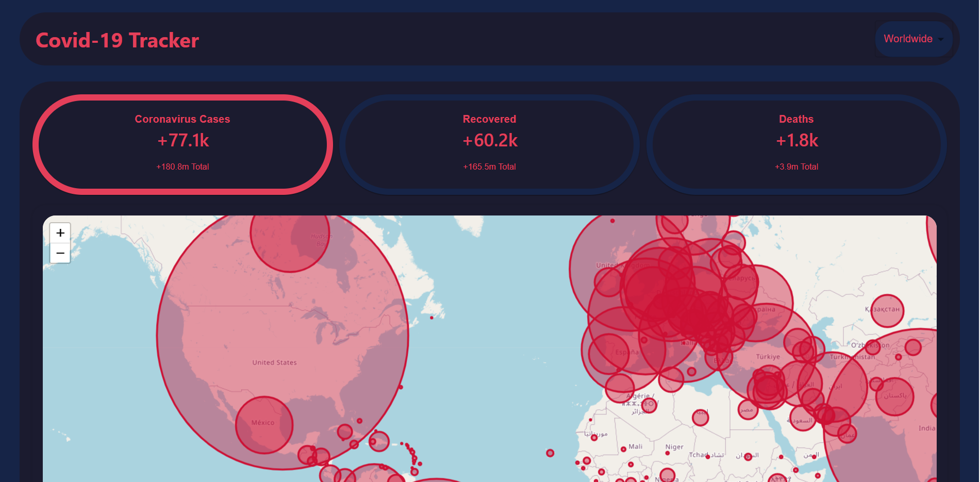Zoom in the map with plus button

(60, 233)
